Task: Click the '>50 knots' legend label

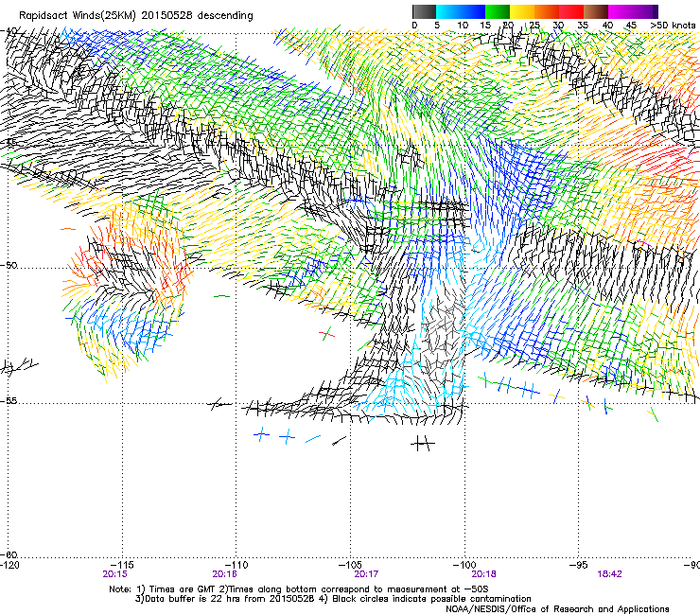Action: 673,25
